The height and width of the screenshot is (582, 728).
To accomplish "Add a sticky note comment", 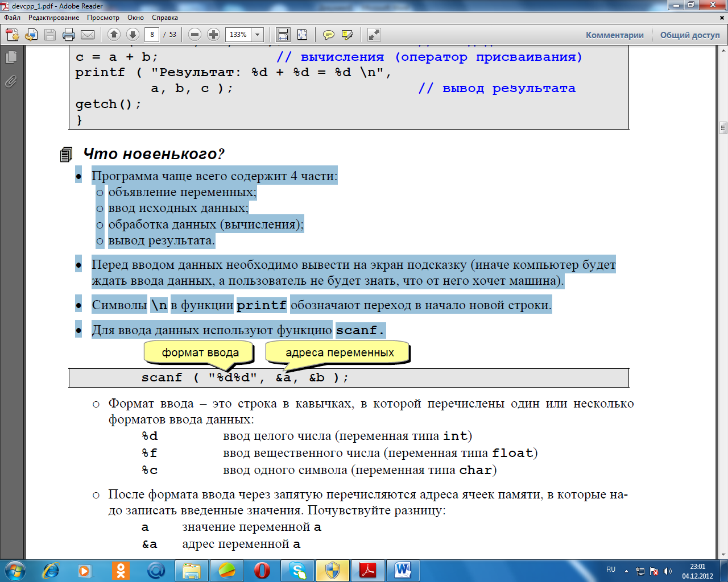I will click(328, 35).
